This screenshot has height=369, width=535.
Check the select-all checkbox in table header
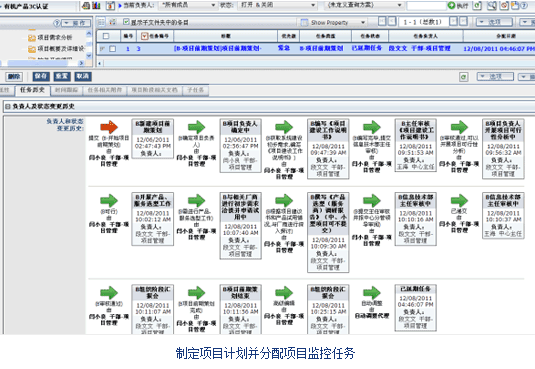point(106,36)
